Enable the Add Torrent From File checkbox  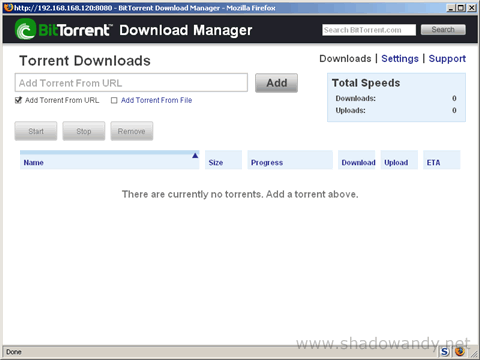114,100
